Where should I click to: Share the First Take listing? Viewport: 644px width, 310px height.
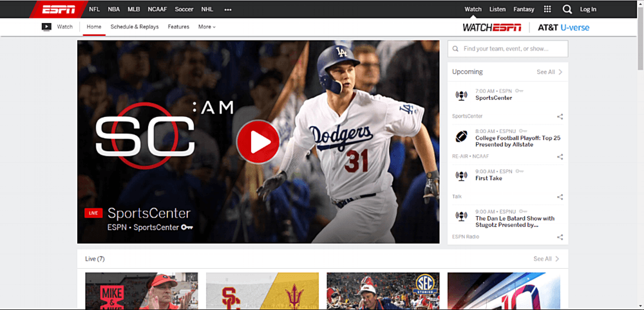pyautogui.click(x=560, y=197)
